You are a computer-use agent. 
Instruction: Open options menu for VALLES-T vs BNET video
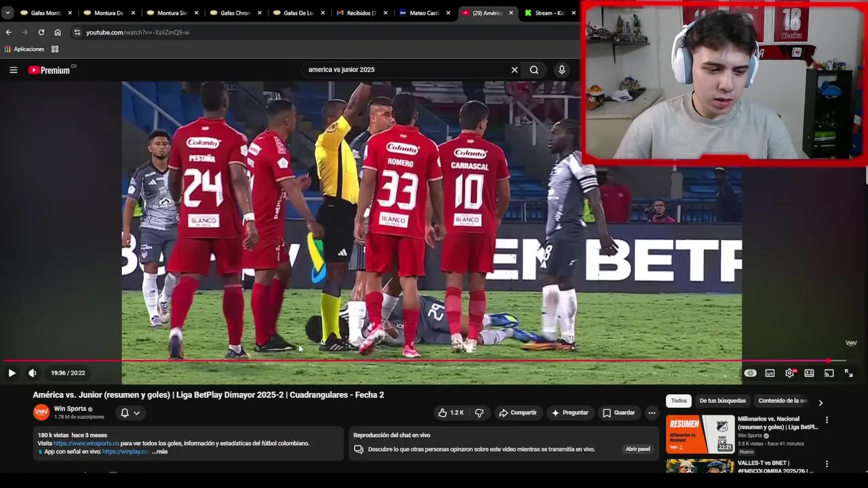[827, 464]
